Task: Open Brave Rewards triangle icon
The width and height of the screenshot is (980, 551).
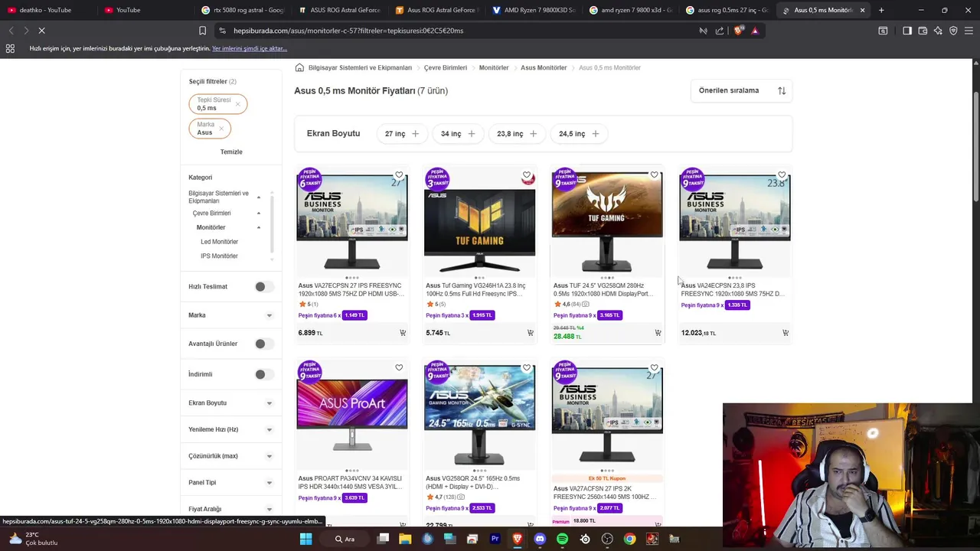Action: point(755,31)
